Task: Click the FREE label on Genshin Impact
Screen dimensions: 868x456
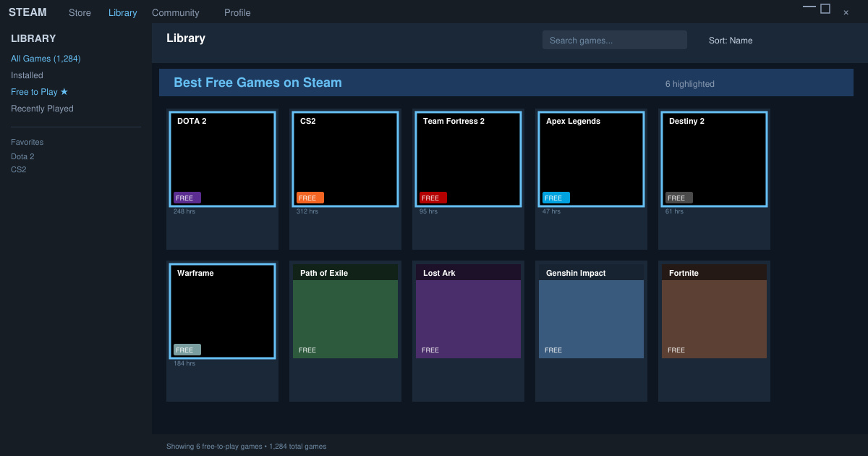Action: point(553,350)
